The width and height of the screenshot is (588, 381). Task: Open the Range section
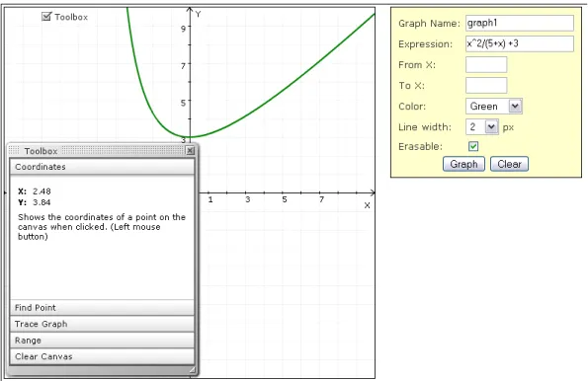(x=102, y=341)
